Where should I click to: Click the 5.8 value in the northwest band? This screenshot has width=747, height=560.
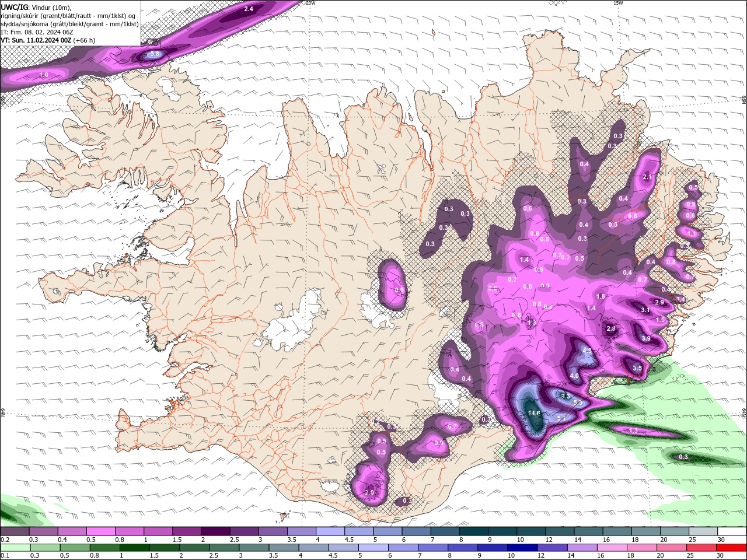pyautogui.click(x=155, y=54)
